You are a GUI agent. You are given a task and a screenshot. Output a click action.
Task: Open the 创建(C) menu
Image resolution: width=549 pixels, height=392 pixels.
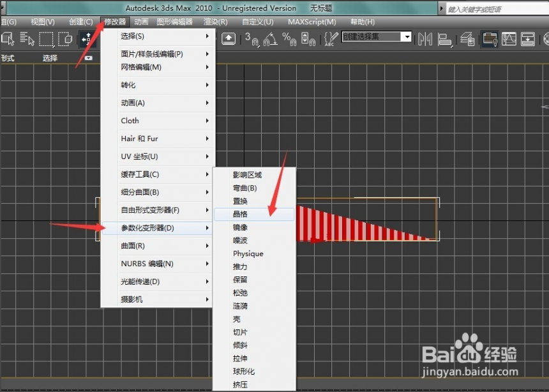81,22
